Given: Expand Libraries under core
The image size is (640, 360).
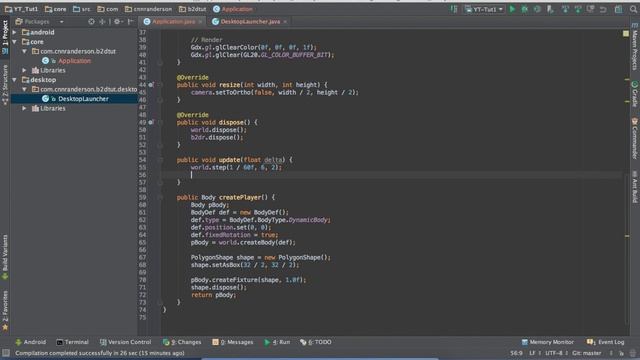Looking at the screenshot, I should click(x=24, y=70).
